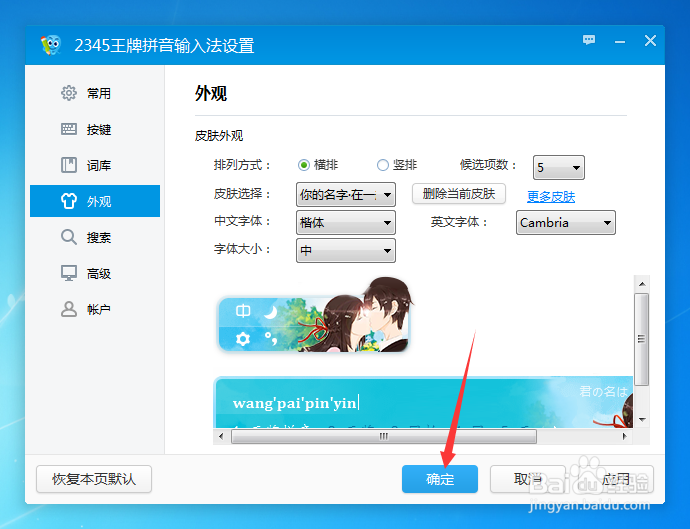This screenshot has height=529, width=690.
Task: Click the horizontal scrollbar thumb
Action: 384,437
